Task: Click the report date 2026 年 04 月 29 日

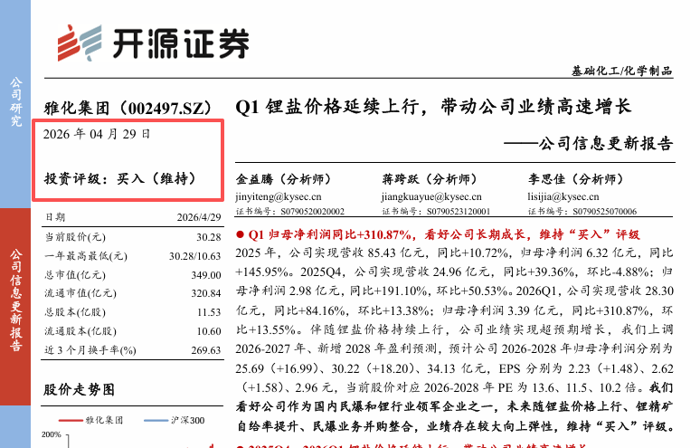Action: coord(97,134)
